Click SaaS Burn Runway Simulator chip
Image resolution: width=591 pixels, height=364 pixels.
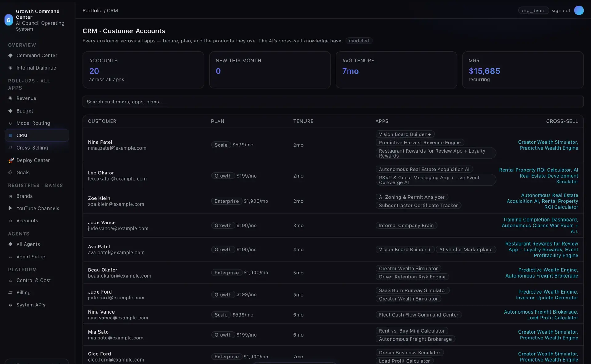click(x=412, y=290)
